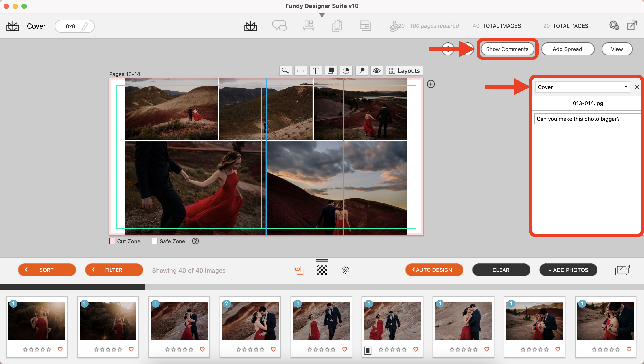The image size is (644, 364).
Task: Click the CLEAR button
Action: click(501, 270)
